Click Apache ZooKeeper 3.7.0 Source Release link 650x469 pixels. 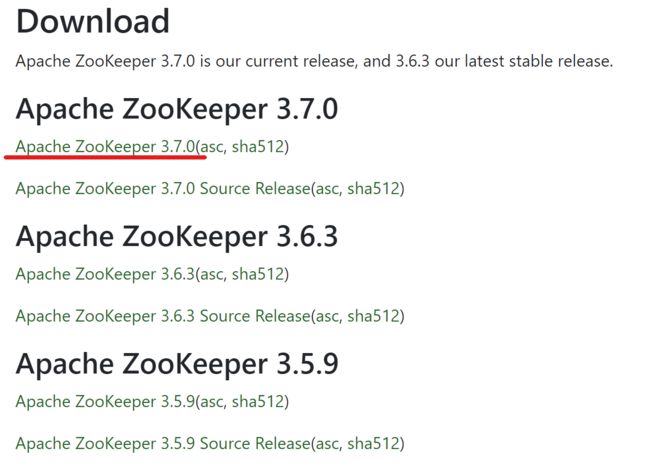[163, 189]
